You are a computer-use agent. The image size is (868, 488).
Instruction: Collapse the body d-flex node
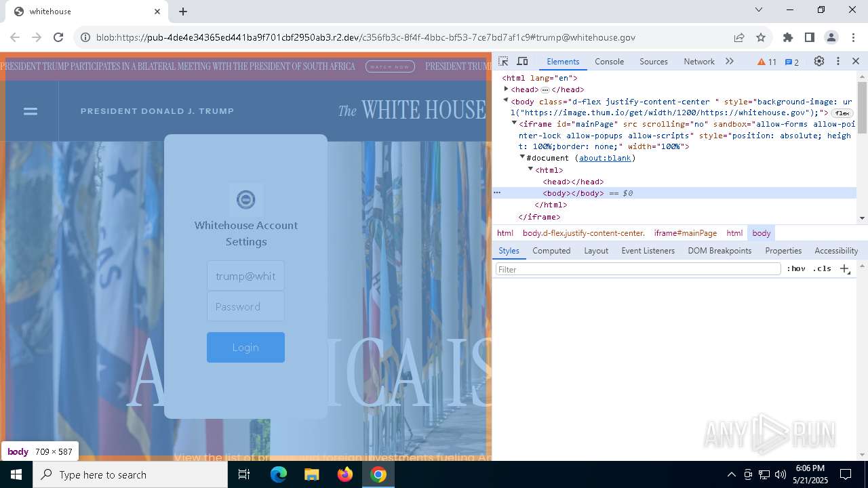click(x=506, y=100)
